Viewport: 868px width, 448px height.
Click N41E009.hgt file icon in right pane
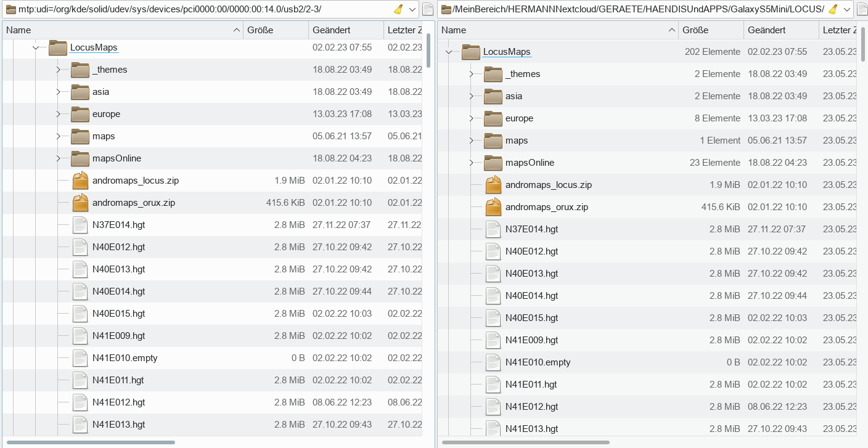493,340
